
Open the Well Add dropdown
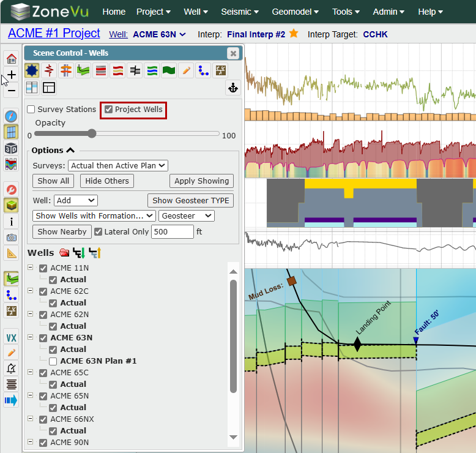(x=76, y=201)
